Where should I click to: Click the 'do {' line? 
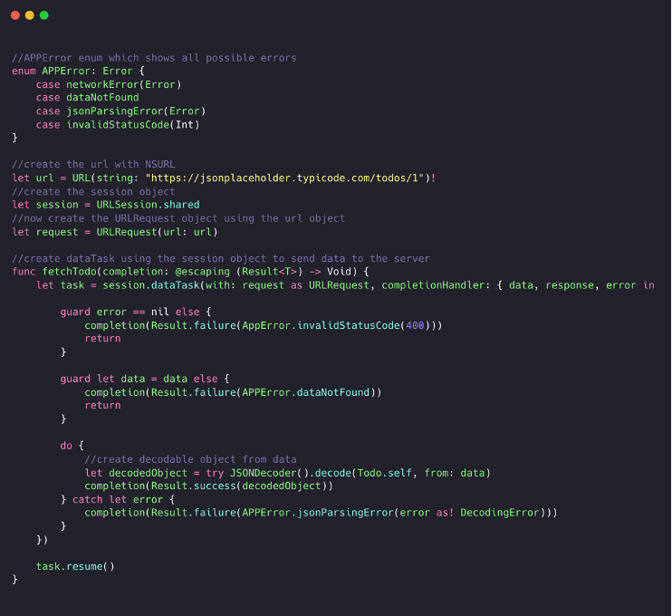tap(72, 446)
